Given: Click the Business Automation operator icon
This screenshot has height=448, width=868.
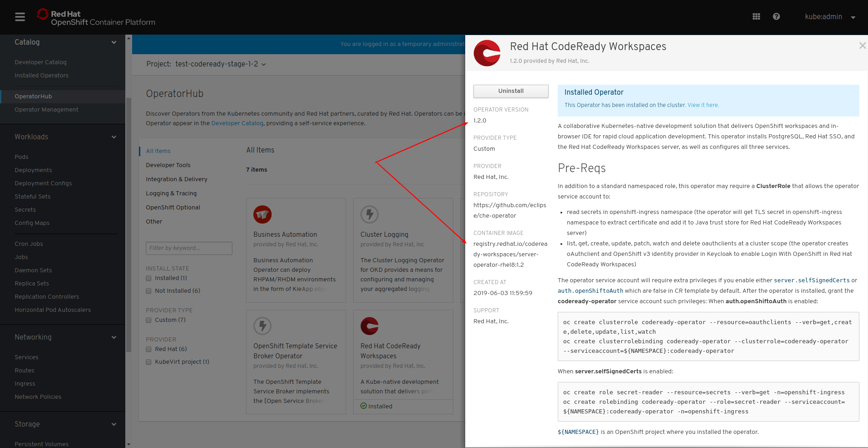Looking at the screenshot, I should pos(262,214).
